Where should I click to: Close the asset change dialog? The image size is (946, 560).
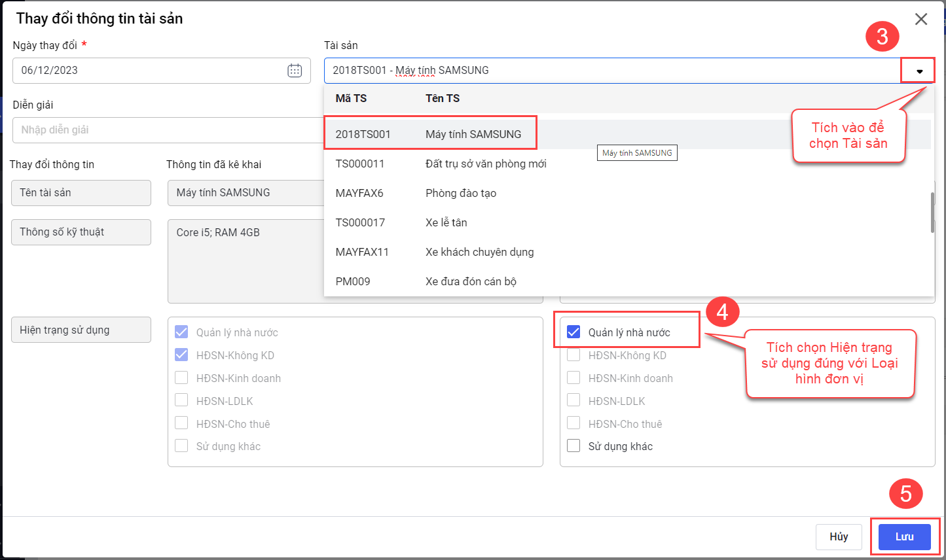pyautogui.click(x=921, y=19)
